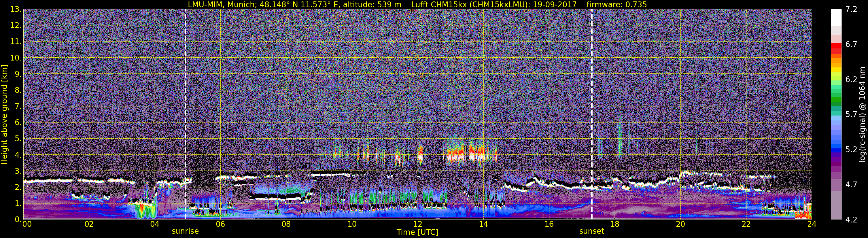The width and height of the screenshot is (868, 238).
Task: Click the 02 tick on the time axis
Action: [89, 224]
